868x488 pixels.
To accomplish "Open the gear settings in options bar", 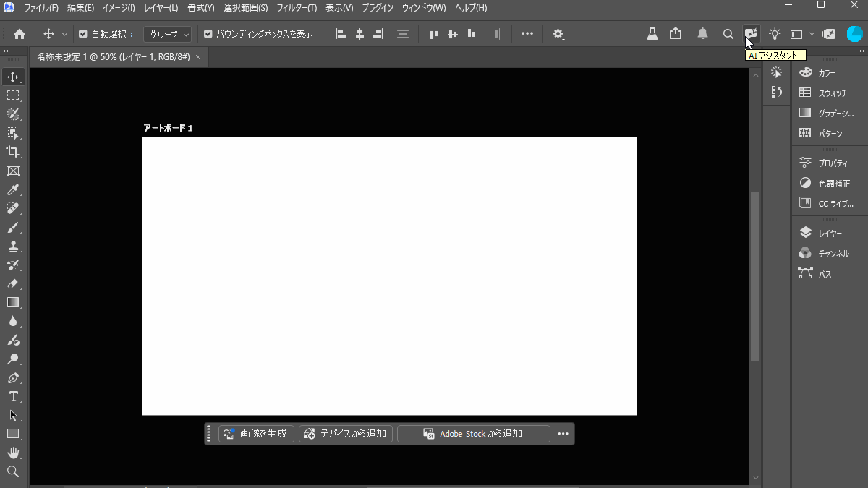I will (558, 34).
